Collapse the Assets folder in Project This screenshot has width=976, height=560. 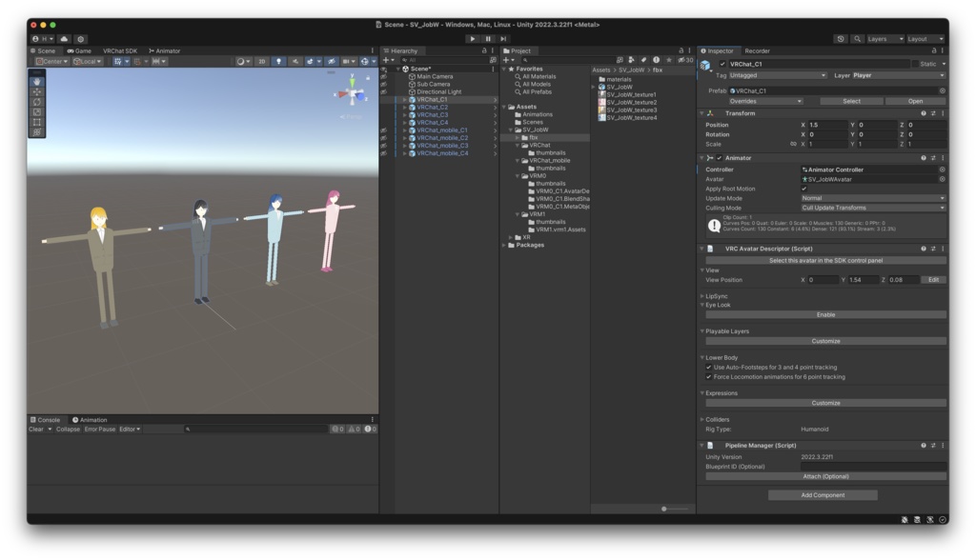[x=504, y=107]
